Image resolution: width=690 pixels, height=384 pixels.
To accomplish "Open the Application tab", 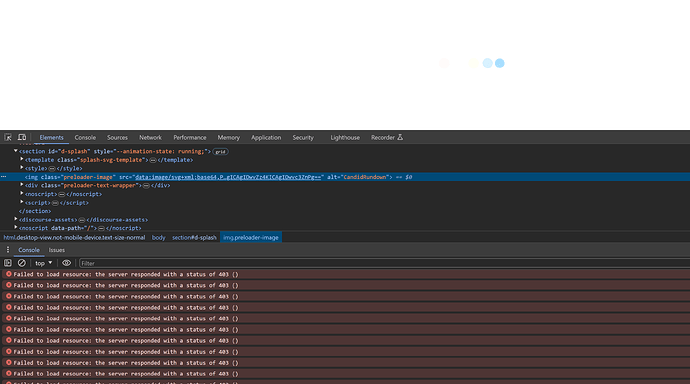I will 266,137.
